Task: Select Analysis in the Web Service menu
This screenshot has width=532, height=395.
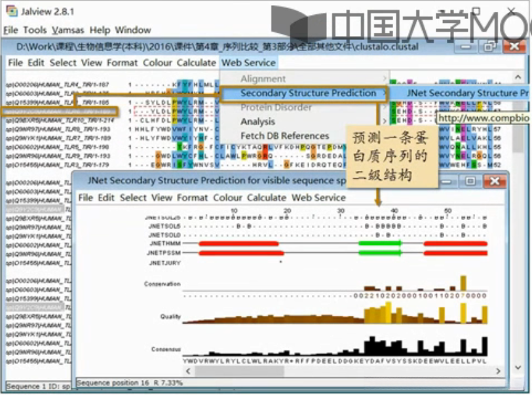Action: 258,121
